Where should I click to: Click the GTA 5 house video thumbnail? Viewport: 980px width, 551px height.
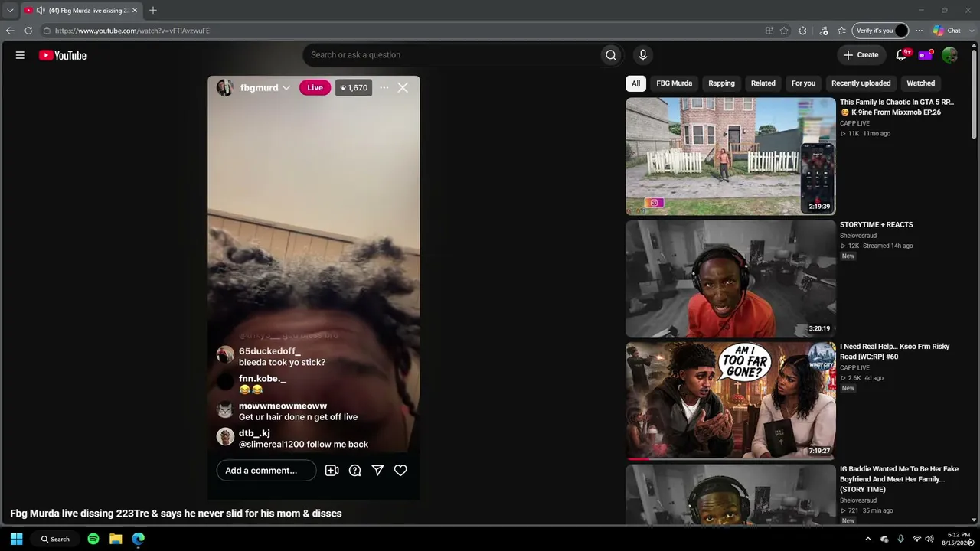(x=730, y=156)
